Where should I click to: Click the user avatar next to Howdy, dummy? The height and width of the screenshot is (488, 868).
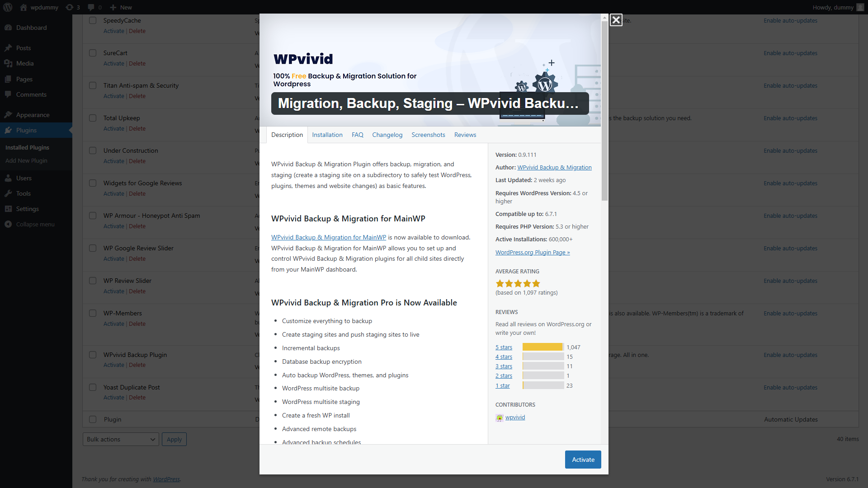(860, 7)
